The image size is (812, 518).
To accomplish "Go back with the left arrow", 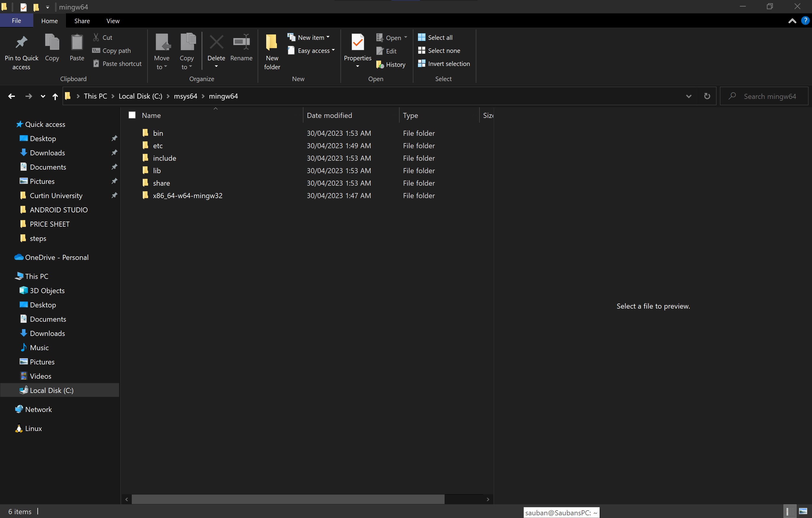I will point(12,97).
